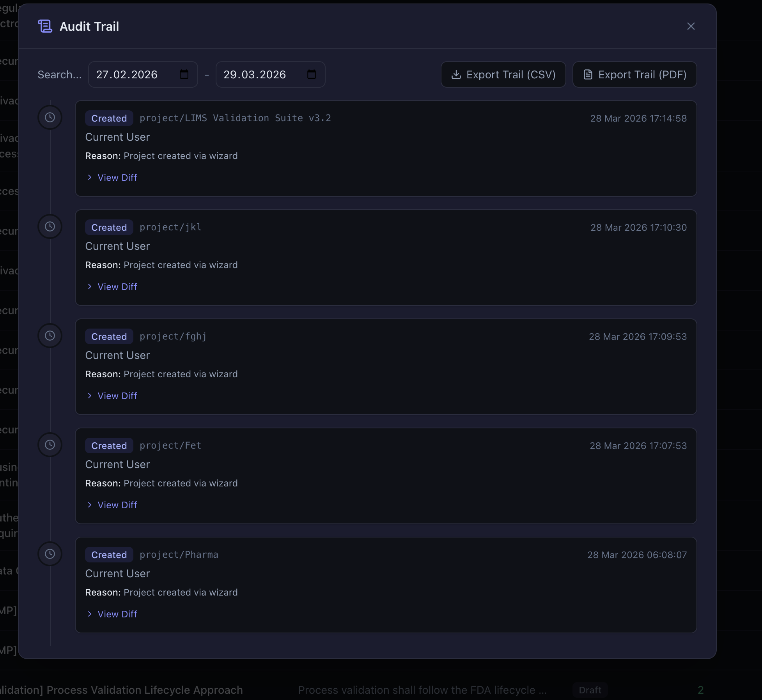This screenshot has width=762, height=700.
Task: Click the Created badge on project/fghj entry
Action: [x=109, y=336]
